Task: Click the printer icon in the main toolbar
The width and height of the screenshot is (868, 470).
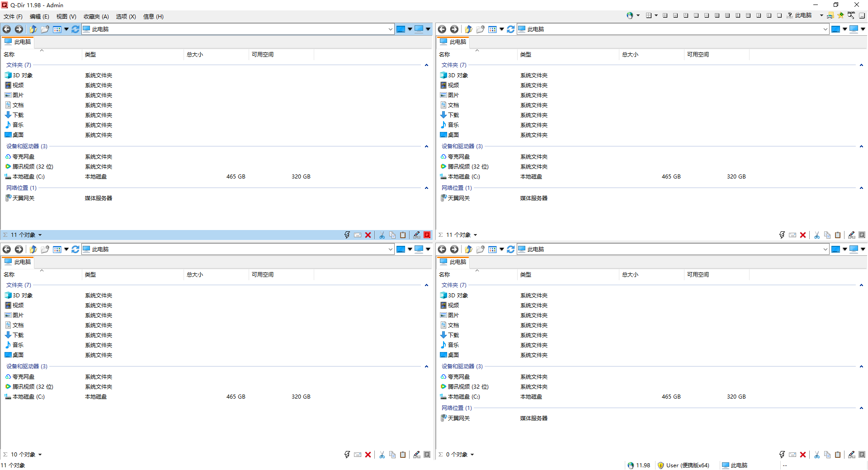Action: coord(830,15)
